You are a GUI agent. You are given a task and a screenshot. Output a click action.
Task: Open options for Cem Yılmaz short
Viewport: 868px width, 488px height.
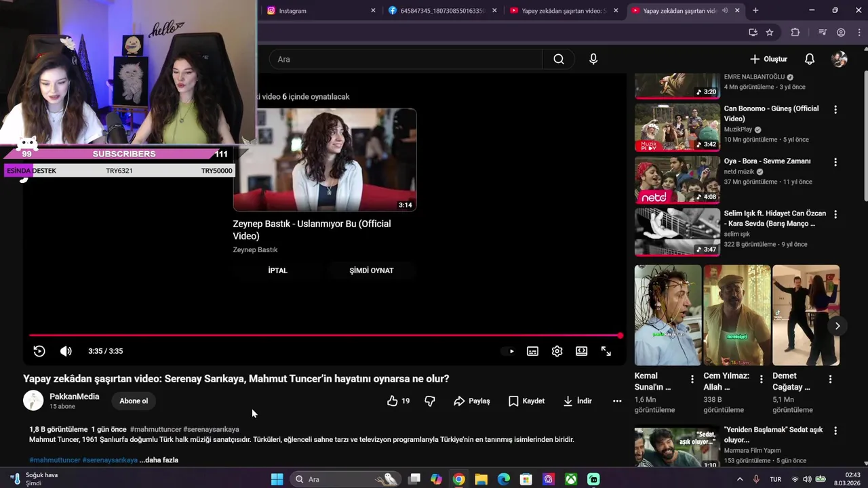coord(762,380)
